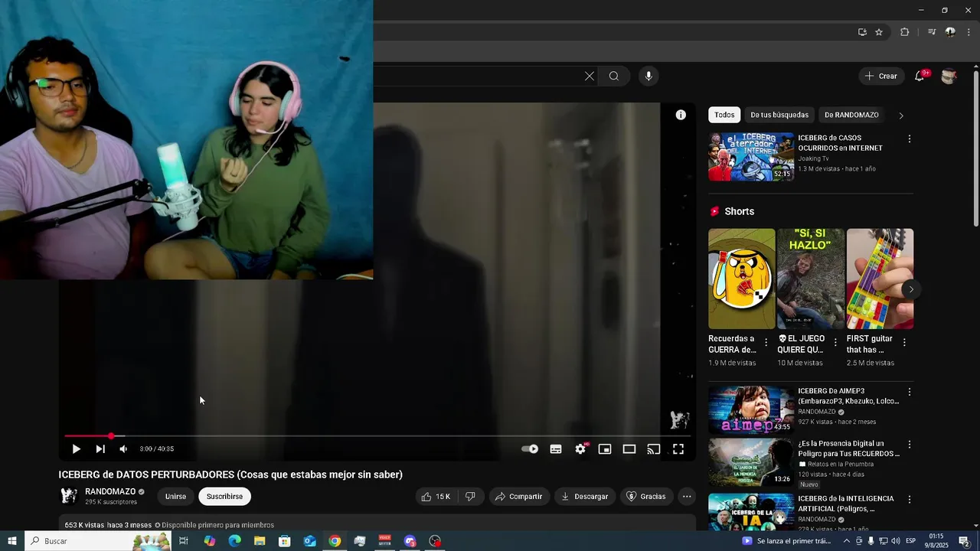Click the video info card icon

coord(681,115)
